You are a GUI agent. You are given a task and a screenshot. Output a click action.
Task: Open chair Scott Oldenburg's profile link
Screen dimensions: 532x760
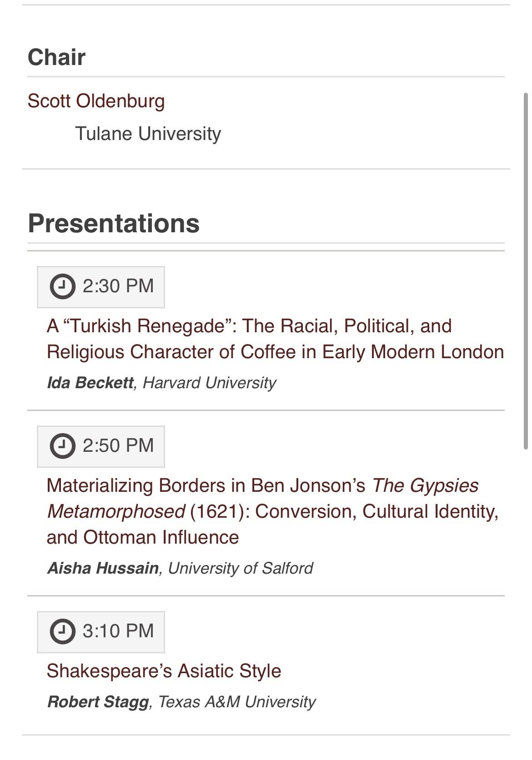click(96, 101)
